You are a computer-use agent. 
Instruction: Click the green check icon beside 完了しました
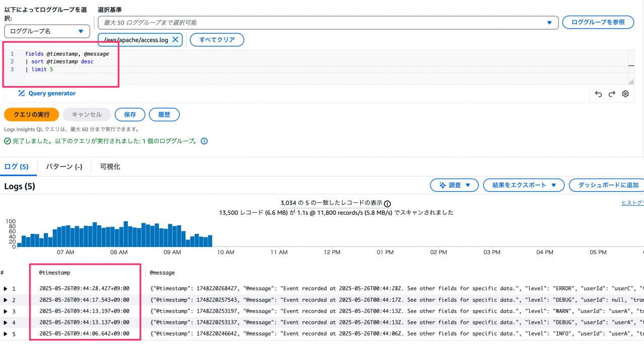pyautogui.click(x=8, y=141)
